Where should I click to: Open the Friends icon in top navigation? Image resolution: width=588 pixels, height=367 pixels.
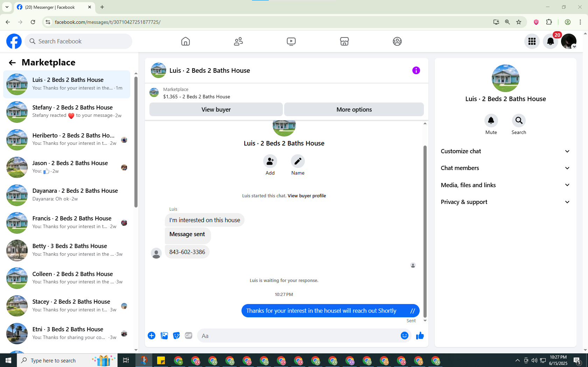238,41
